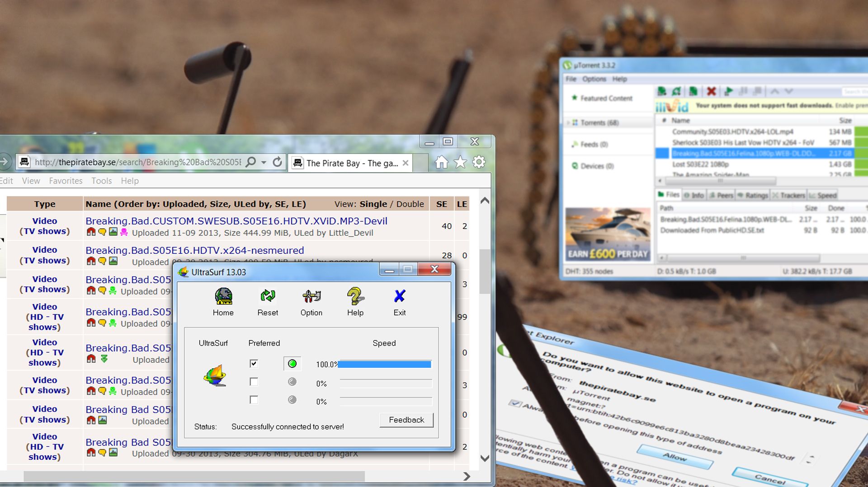Viewport: 868px width, 487px height.
Task: Click left scroll arrow under uTorrent torrent list
Action: click(660, 181)
